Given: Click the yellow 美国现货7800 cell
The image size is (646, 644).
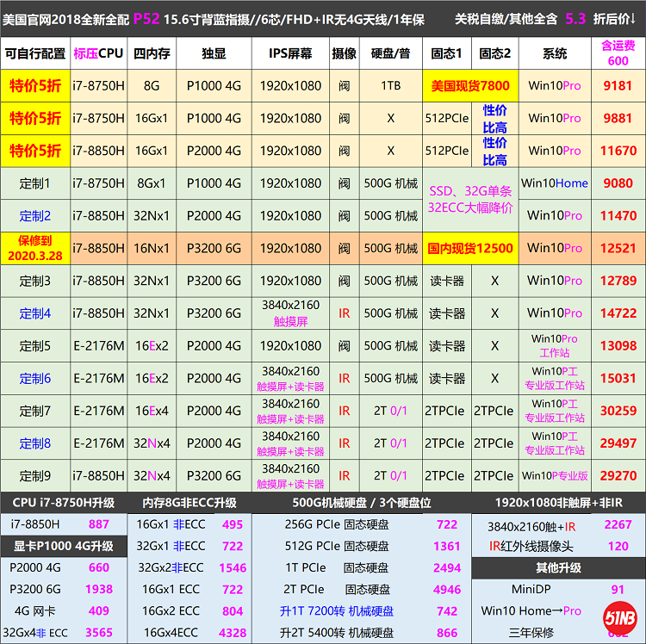Looking at the screenshot, I should pyautogui.click(x=469, y=86).
